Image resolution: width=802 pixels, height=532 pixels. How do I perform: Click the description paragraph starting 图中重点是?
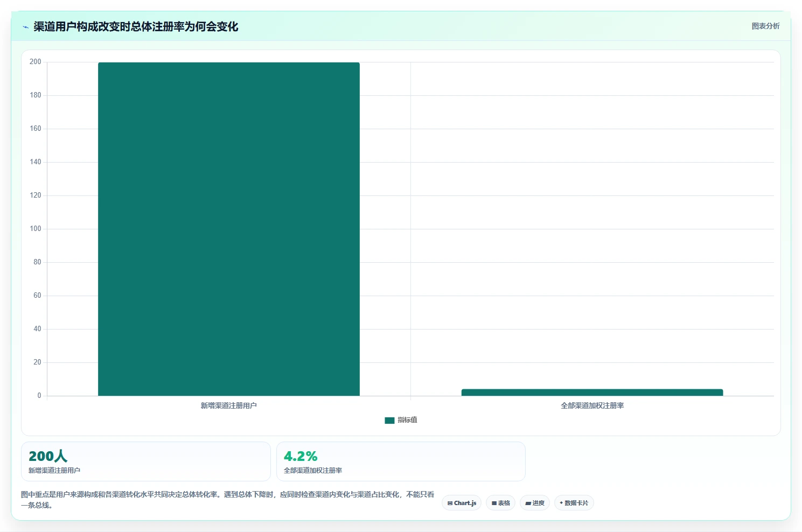tap(228, 500)
